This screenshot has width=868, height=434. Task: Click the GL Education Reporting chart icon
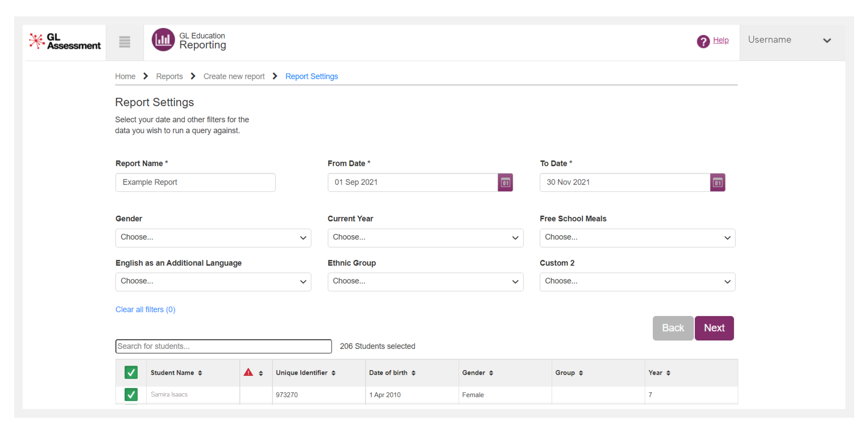click(163, 40)
